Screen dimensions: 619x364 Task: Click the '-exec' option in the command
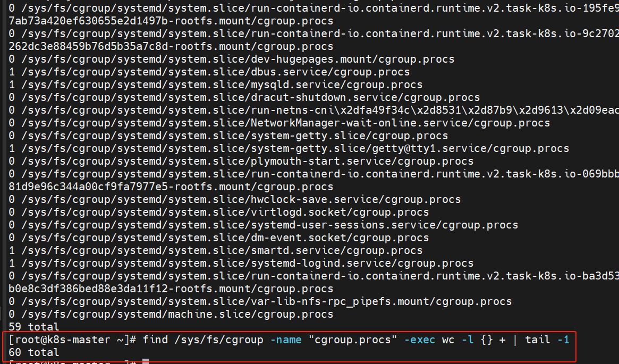click(x=420, y=340)
